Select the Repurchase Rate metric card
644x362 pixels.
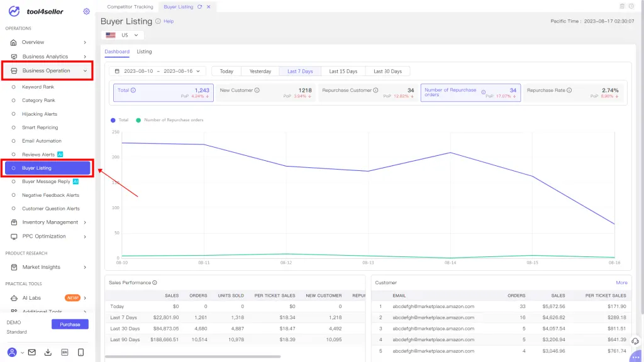[x=574, y=93]
